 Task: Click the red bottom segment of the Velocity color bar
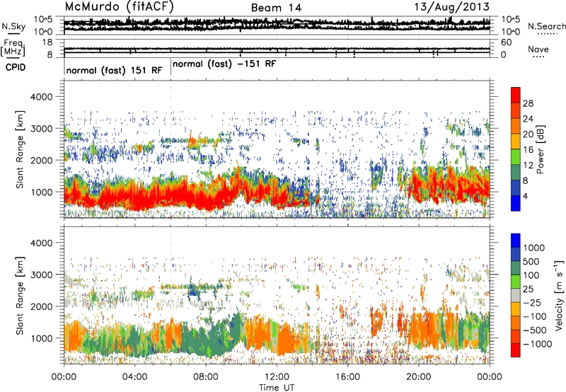pyautogui.click(x=516, y=350)
